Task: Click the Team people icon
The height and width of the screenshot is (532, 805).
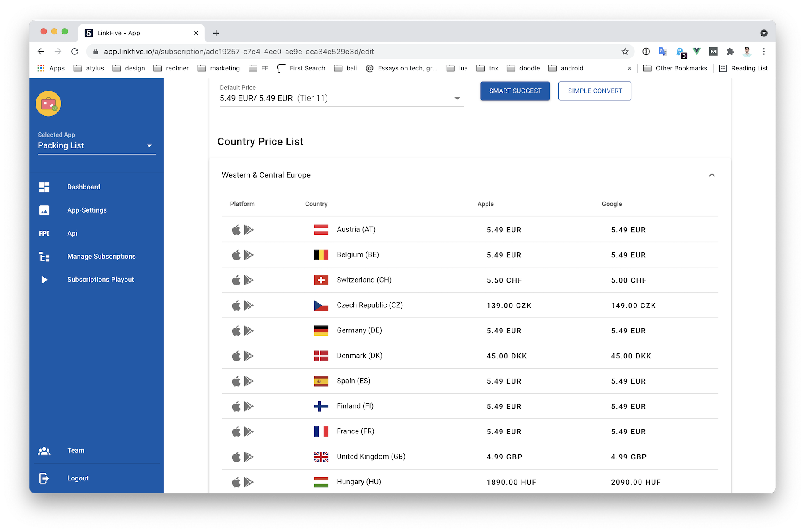Action: click(x=44, y=451)
